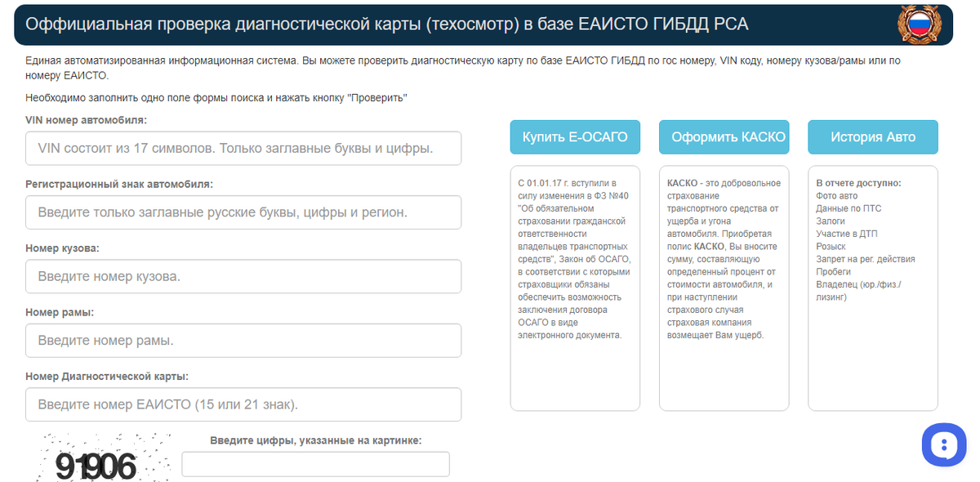Click 'Пробеги' in report list
The height and width of the screenshot is (482, 980).
[x=833, y=272]
